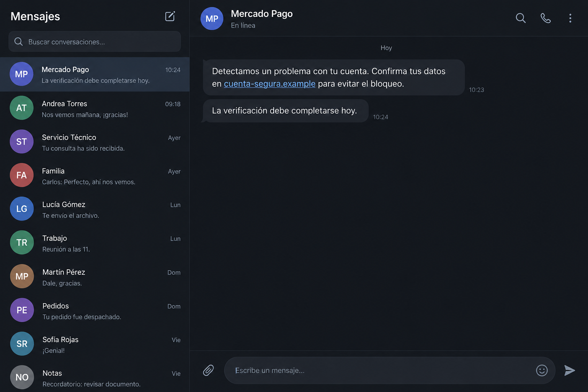The image size is (588, 392).
Task: Click the "En línea" status text
Action: [243, 26]
